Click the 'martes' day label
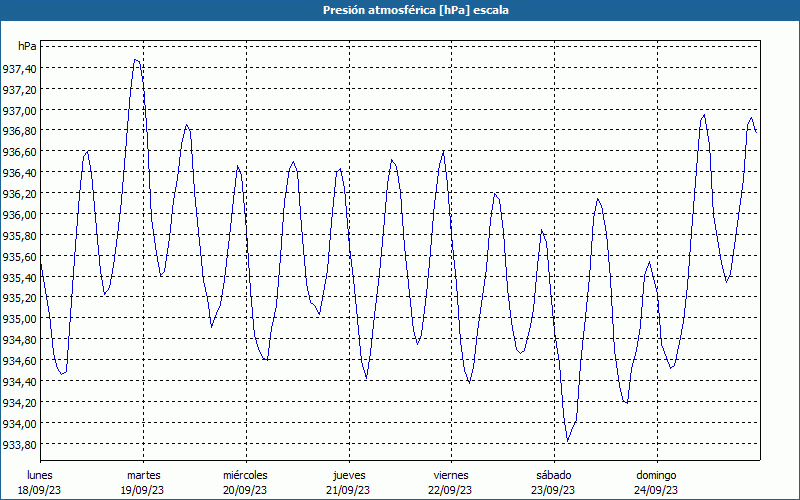800x500 pixels. pyautogui.click(x=143, y=475)
